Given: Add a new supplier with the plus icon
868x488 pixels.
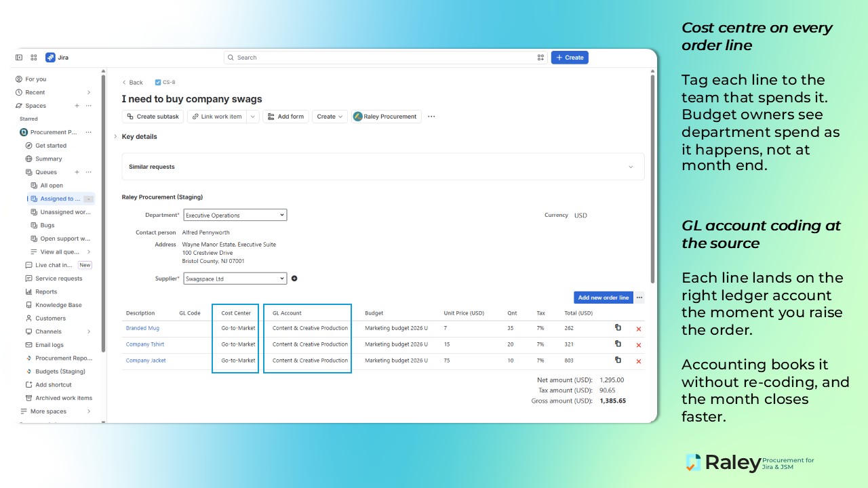Looking at the screenshot, I should coord(294,279).
